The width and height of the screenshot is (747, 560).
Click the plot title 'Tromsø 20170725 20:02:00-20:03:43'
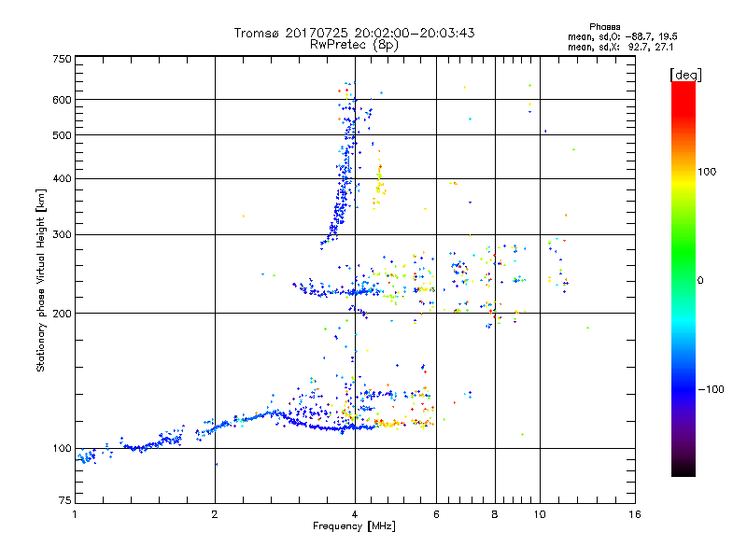click(x=354, y=33)
